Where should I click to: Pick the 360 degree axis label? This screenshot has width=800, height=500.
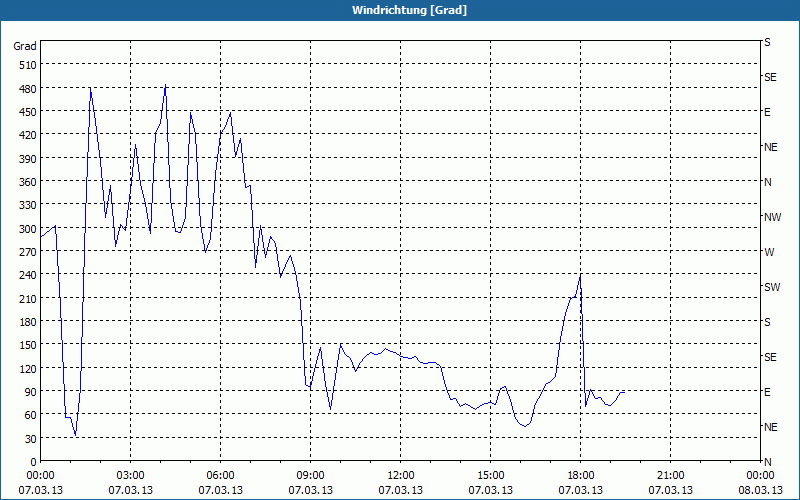pos(28,182)
